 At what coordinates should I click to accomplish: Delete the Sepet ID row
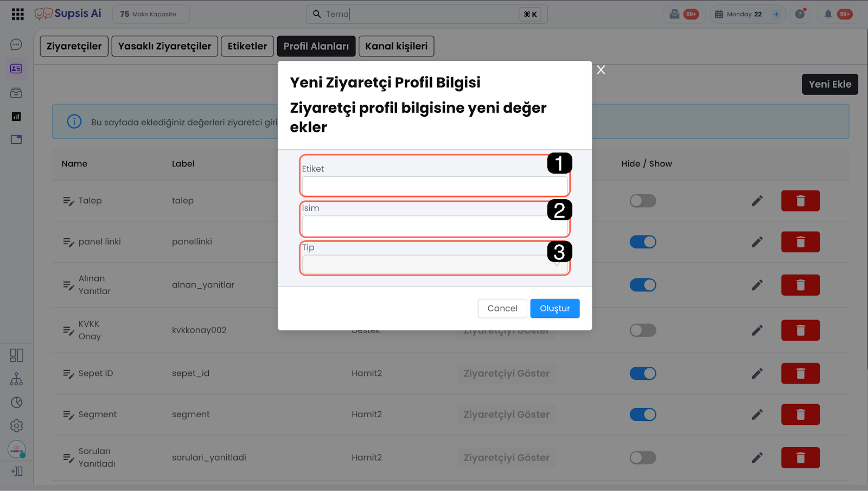point(800,373)
